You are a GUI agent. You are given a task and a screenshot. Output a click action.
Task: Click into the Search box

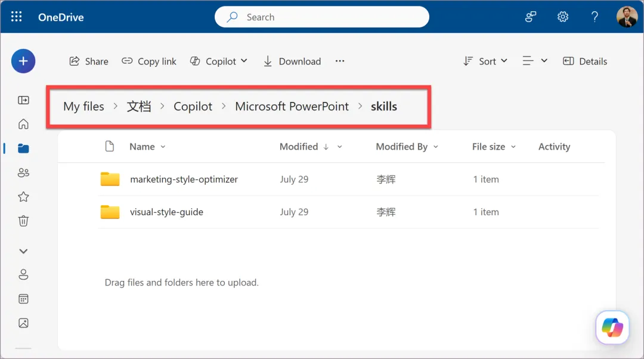click(321, 17)
